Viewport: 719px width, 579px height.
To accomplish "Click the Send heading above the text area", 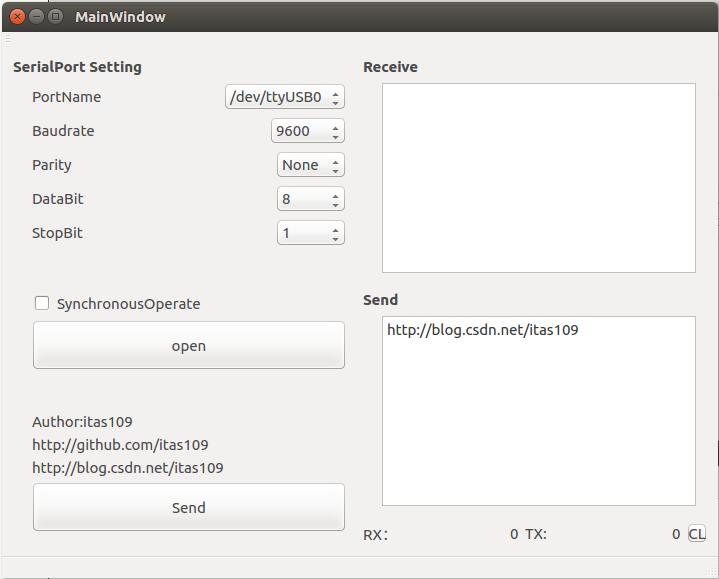I will click(381, 300).
